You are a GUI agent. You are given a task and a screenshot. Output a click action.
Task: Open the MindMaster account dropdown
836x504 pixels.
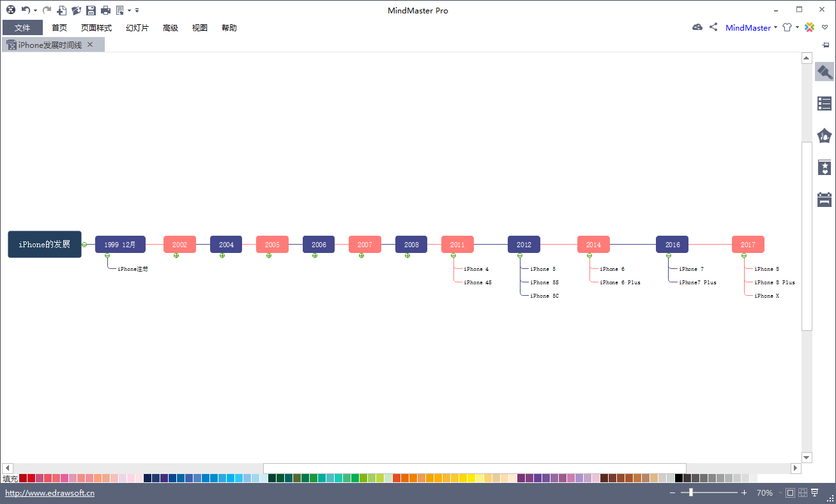tap(775, 27)
